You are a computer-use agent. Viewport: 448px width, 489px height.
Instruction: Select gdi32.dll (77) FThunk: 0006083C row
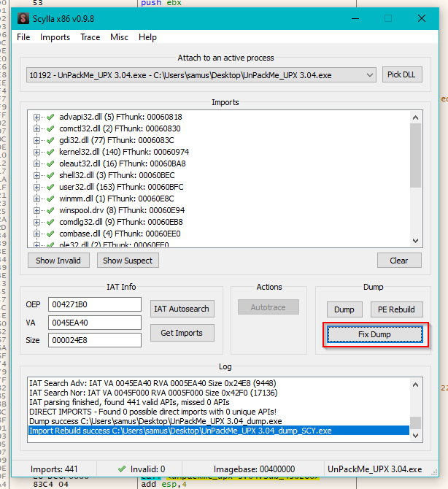(117, 140)
